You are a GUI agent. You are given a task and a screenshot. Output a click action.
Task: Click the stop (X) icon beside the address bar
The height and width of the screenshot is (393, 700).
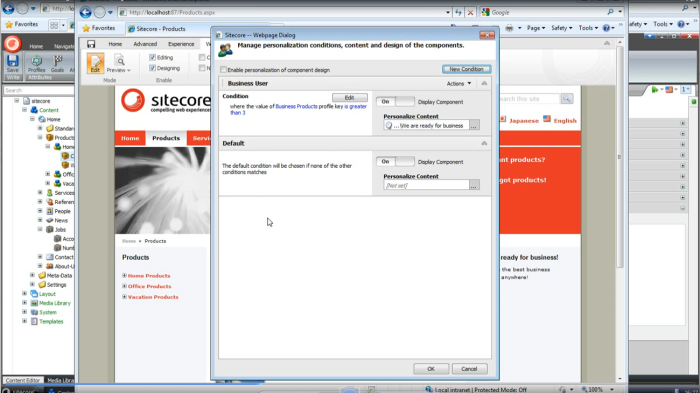click(x=470, y=13)
